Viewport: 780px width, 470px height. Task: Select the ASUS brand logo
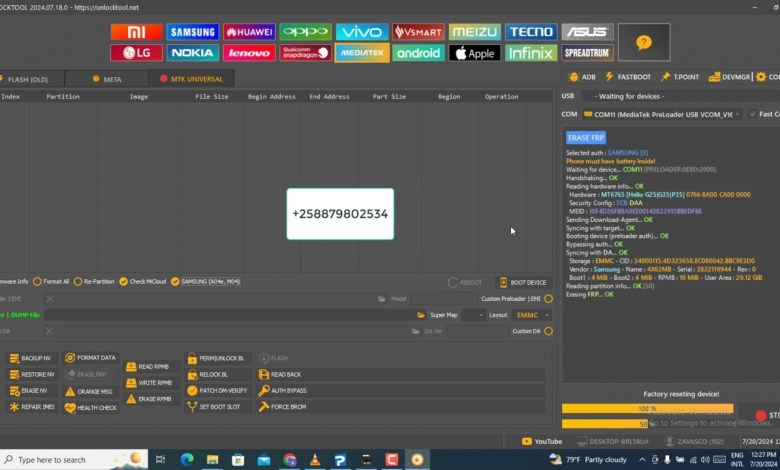point(587,32)
